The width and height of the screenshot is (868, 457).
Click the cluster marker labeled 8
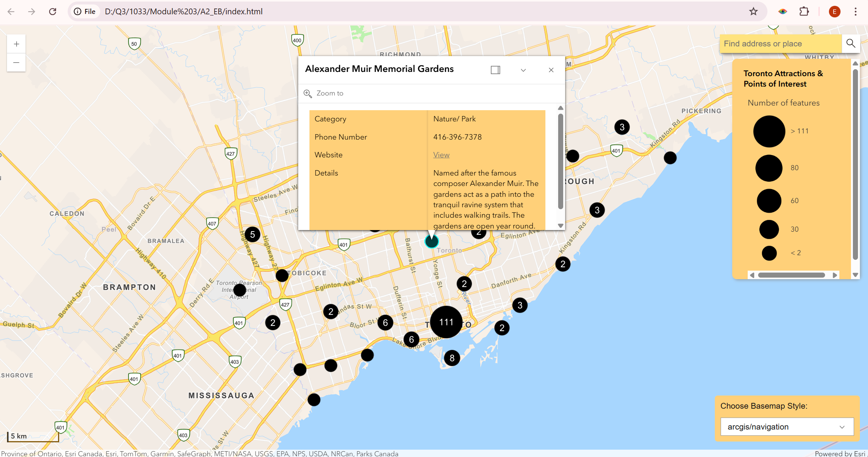pos(452,358)
